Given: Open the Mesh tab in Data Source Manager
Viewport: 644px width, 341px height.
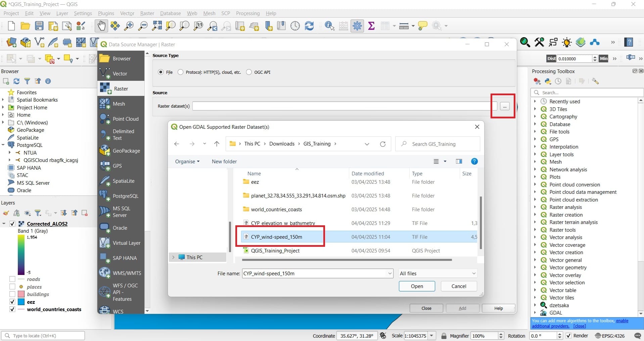Looking at the screenshot, I should [x=121, y=104].
